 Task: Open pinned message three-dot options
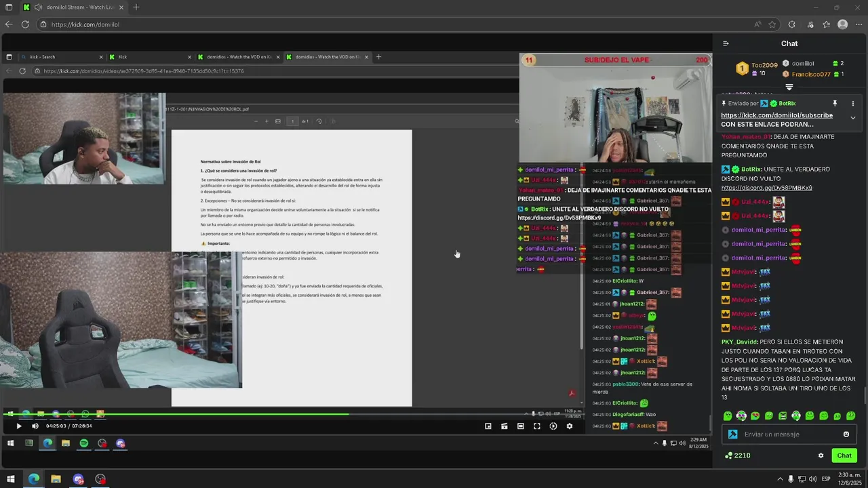(x=853, y=104)
